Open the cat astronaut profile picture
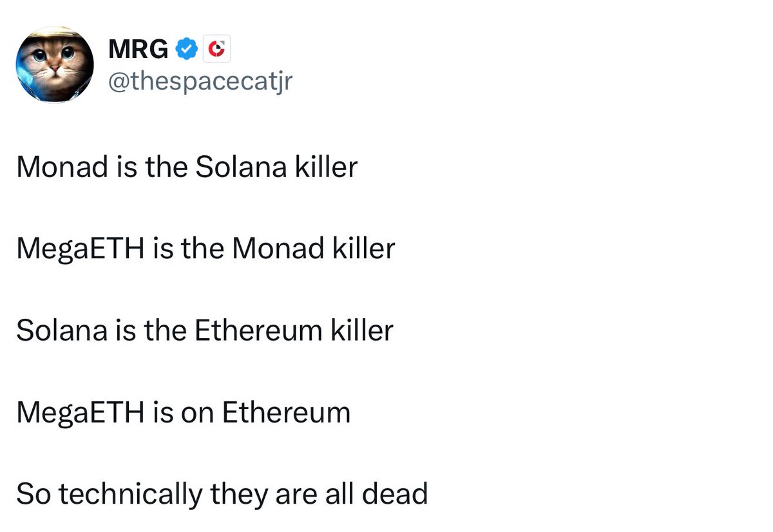The height and width of the screenshot is (532, 773). point(55,64)
